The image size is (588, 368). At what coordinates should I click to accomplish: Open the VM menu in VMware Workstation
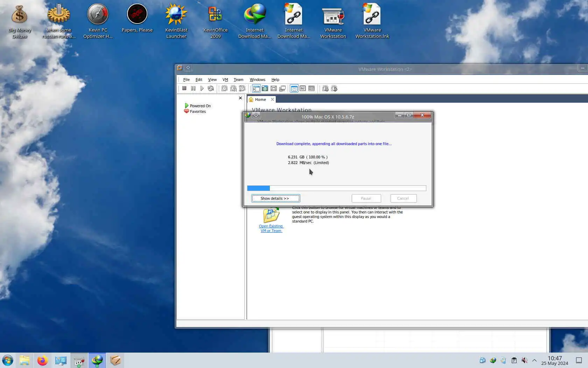pos(225,80)
